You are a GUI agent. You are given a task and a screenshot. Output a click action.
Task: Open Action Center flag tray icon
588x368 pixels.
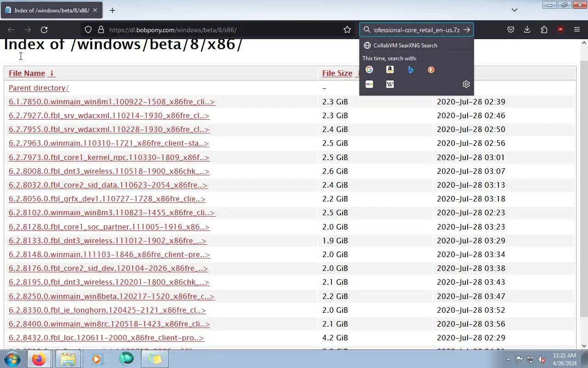519,359
